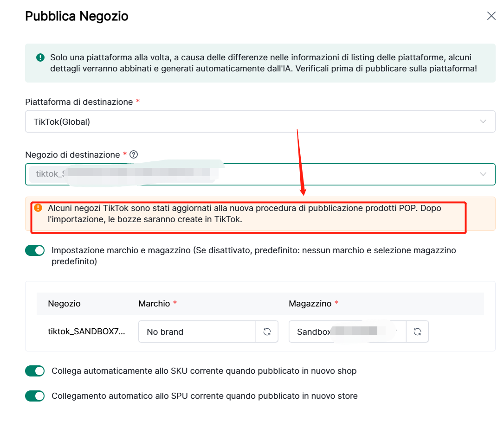Expand the Sandbox Magazzino dropdown
504x421 pixels.
347,332
